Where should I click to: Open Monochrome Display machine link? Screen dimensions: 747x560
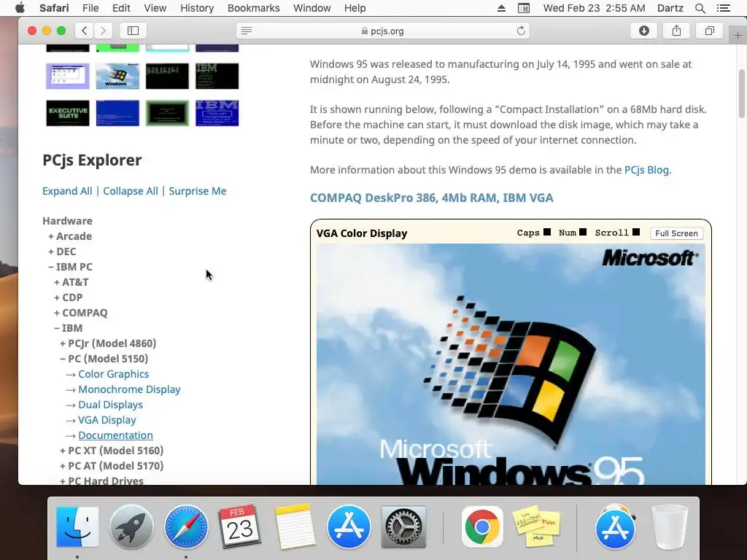pyautogui.click(x=129, y=389)
